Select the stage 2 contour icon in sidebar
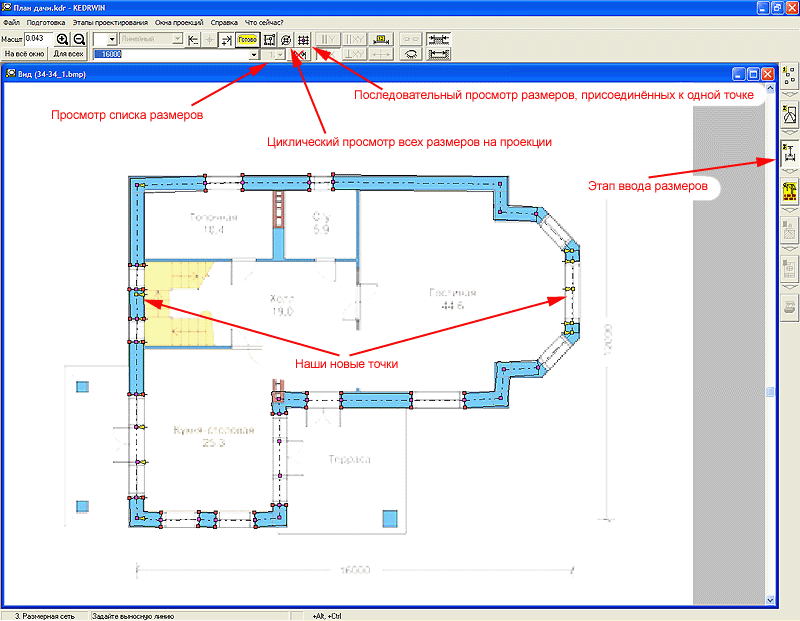The height and width of the screenshot is (621, 800). point(789,113)
